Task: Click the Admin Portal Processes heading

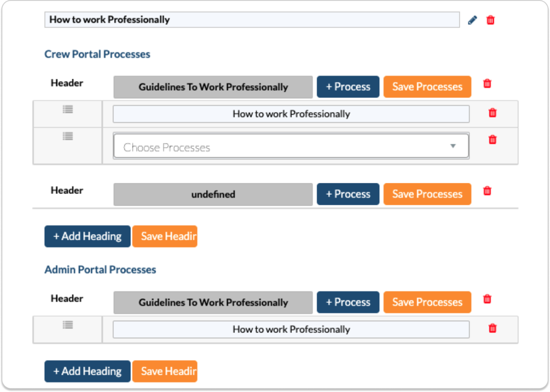Action: pos(100,270)
